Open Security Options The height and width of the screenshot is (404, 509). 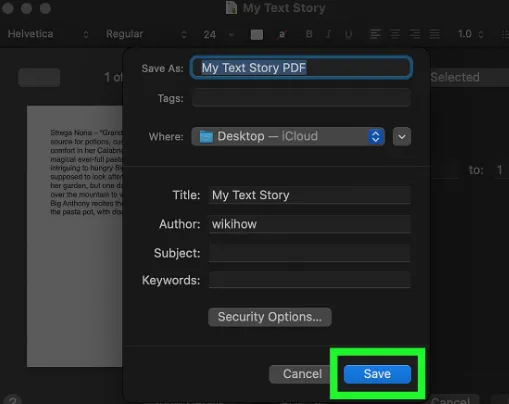pos(270,317)
